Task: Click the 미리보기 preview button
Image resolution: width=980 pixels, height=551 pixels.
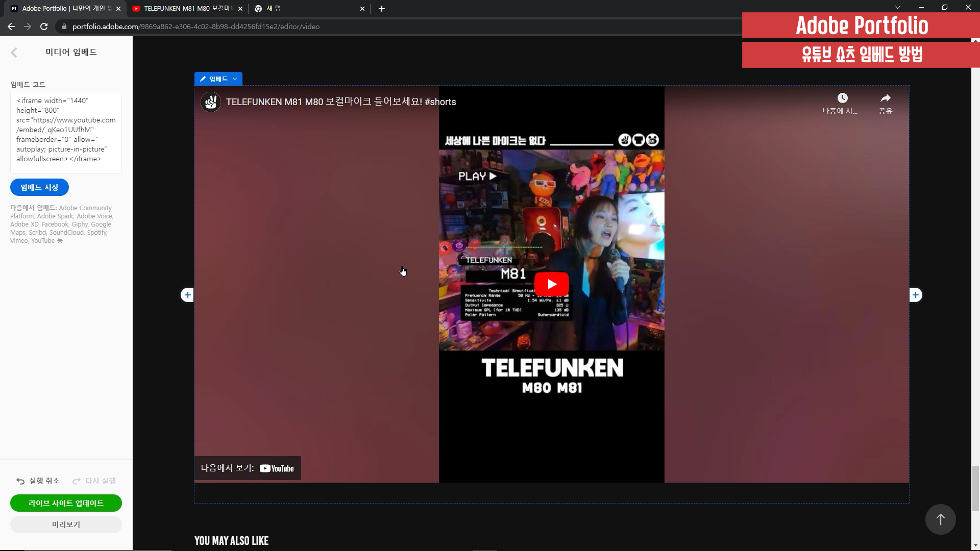Action: (x=66, y=524)
